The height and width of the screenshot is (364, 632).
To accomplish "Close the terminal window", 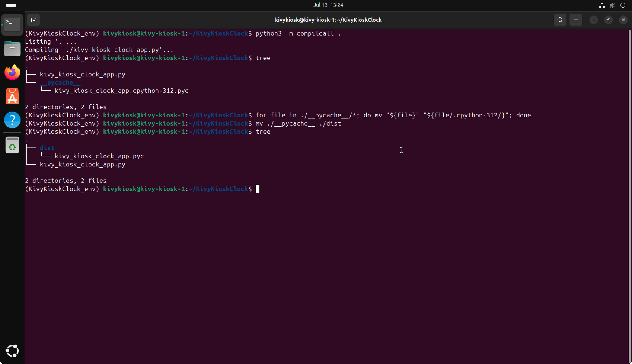I will 623,20.
